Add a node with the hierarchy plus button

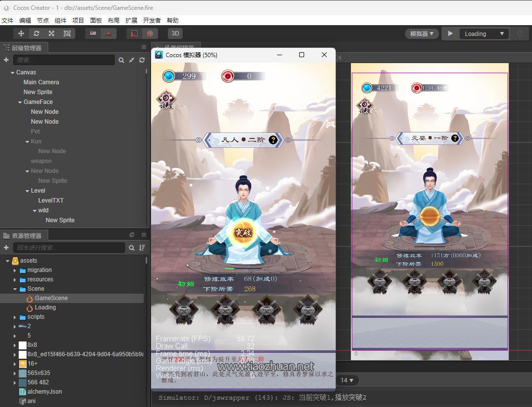(x=6, y=60)
